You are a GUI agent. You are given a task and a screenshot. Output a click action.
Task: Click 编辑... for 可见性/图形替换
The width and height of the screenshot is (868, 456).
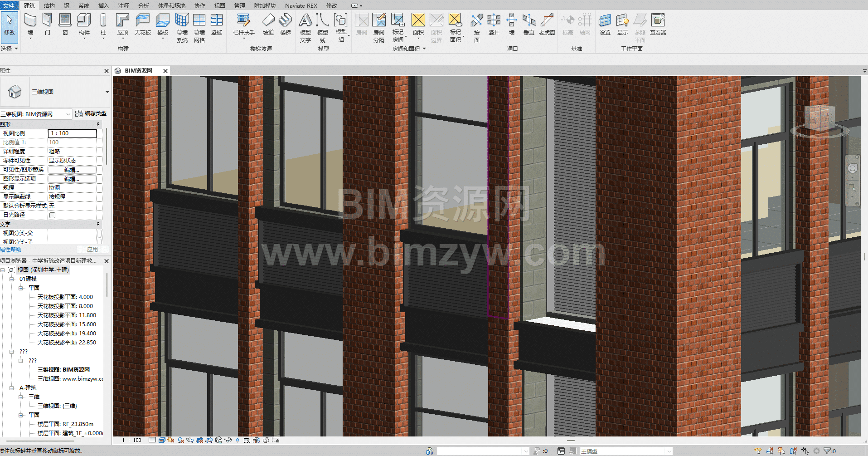pyautogui.click(x=72, y=170)
